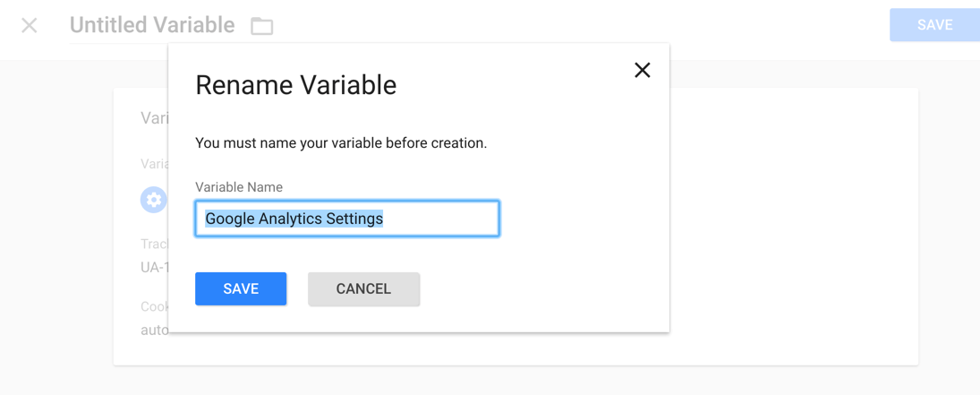The height and width of the screenshot is (395, 980).
Task: Click the partially visible UA- tracking ID
Action: (x=154, y=267)
